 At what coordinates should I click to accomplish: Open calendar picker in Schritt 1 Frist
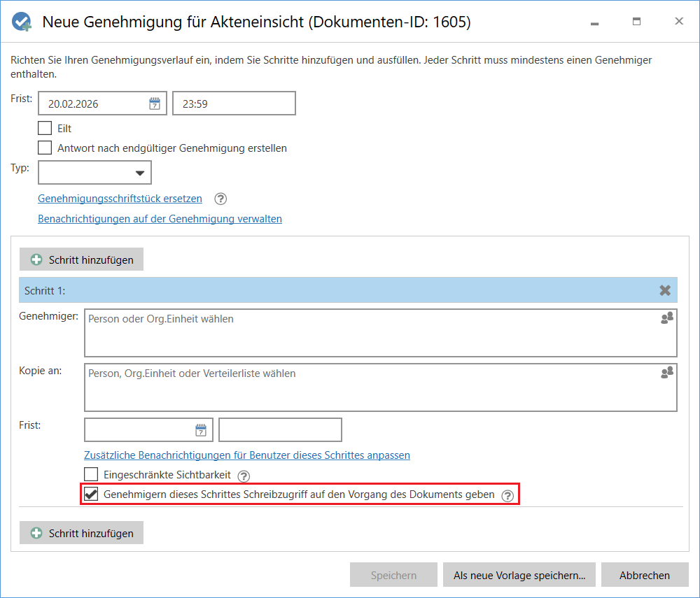click(x=201, y=430)
